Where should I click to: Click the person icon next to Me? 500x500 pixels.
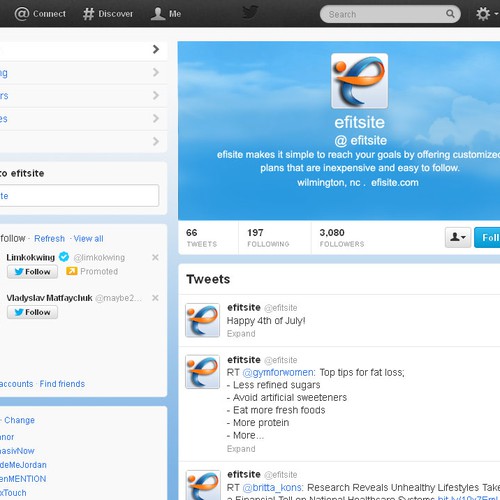point(158,14)
